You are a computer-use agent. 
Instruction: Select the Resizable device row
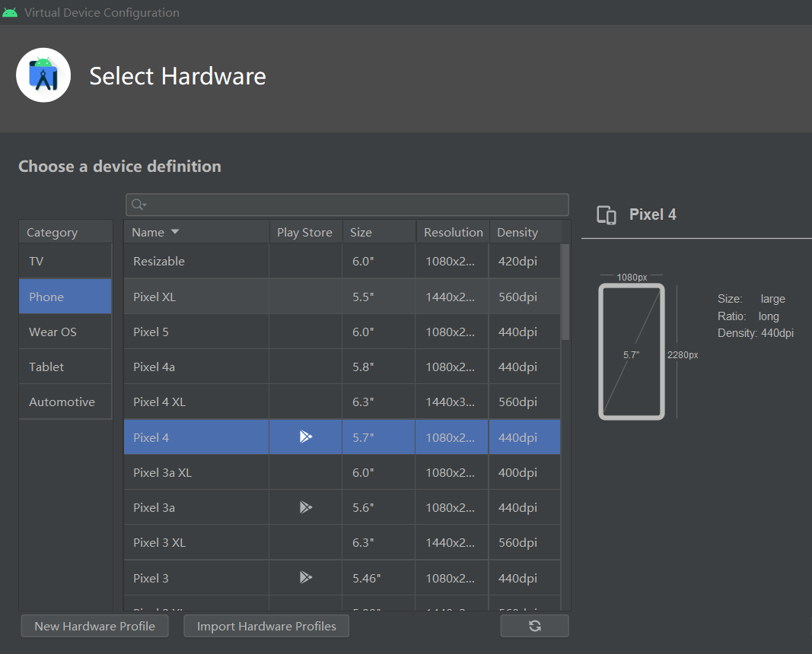(x=342, y=261)
